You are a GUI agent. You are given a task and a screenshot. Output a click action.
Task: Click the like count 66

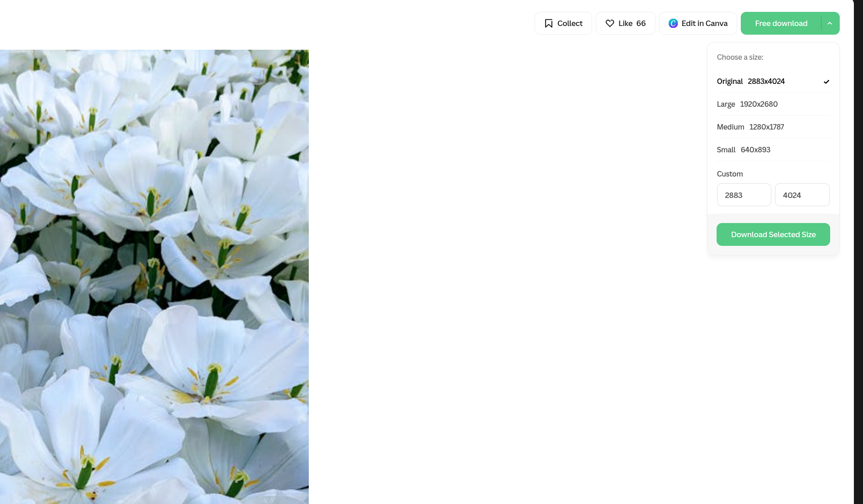[641, 23]
